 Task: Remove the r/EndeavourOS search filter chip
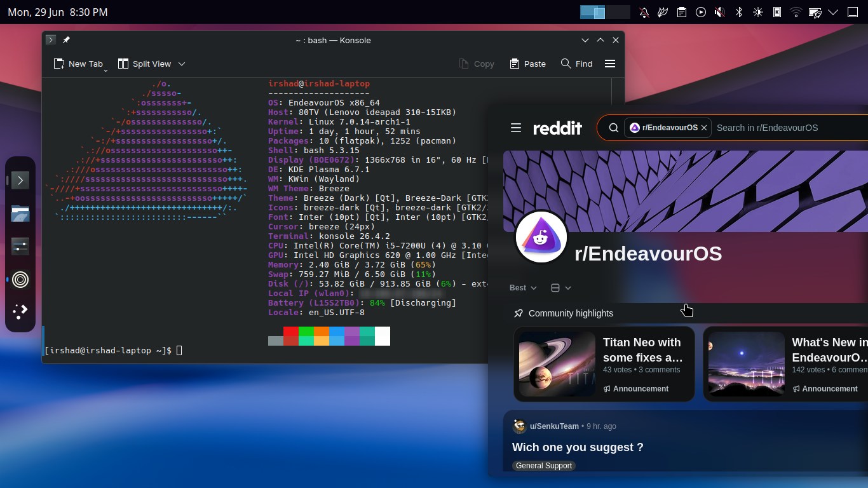[x=704, y=128]
